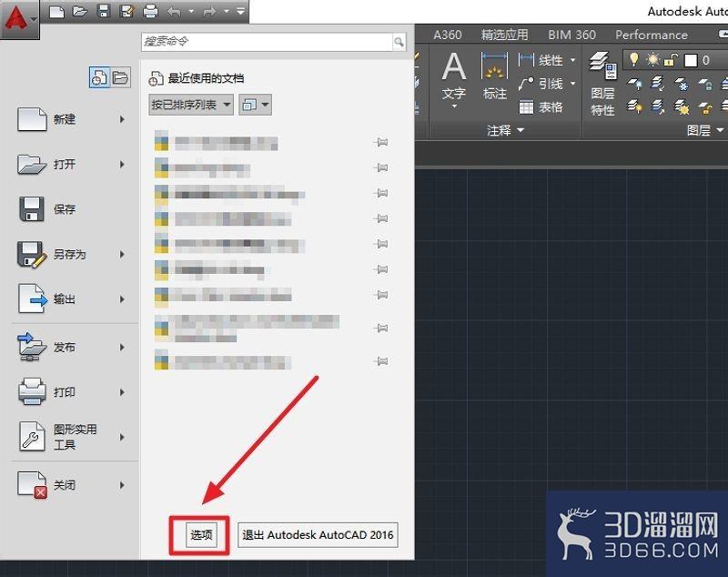This screenshot has height=577, width=728.
Task: Select the 引线 leader tool
Action: tap(541, 84)
